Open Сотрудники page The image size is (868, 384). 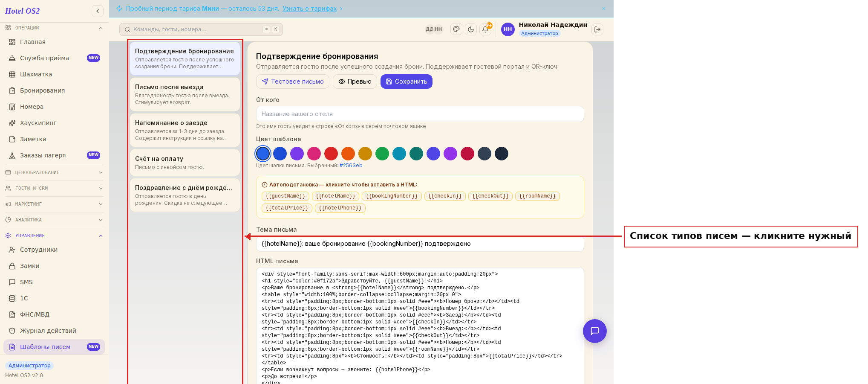54,250
